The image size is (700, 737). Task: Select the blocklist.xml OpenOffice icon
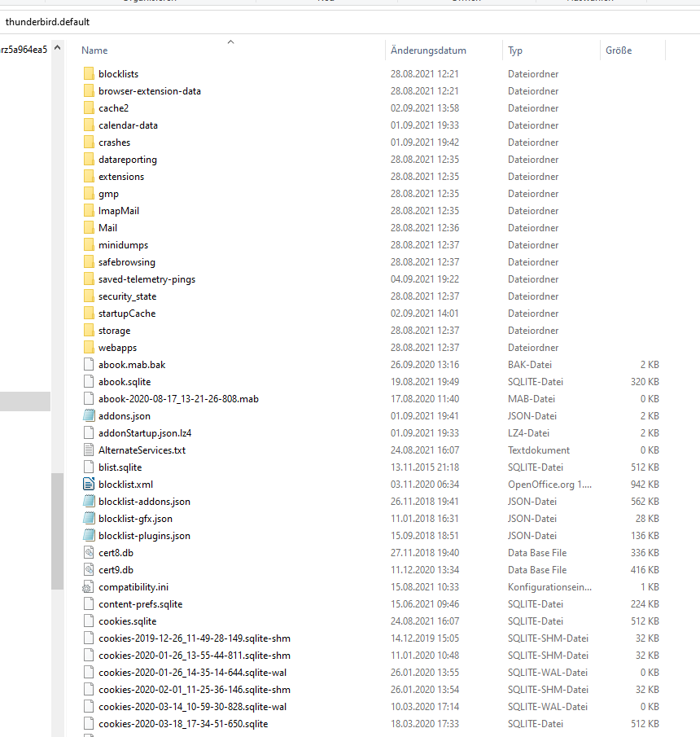(x=89, y=484)
